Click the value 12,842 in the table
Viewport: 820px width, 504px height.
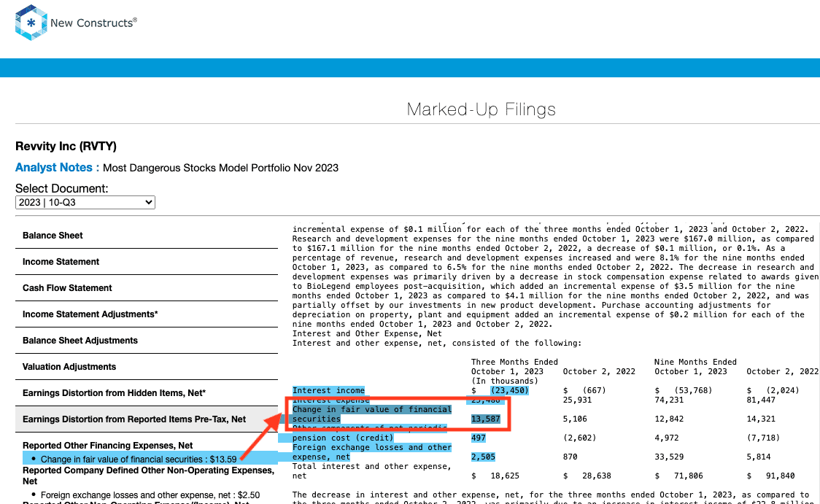click(670, 419)
